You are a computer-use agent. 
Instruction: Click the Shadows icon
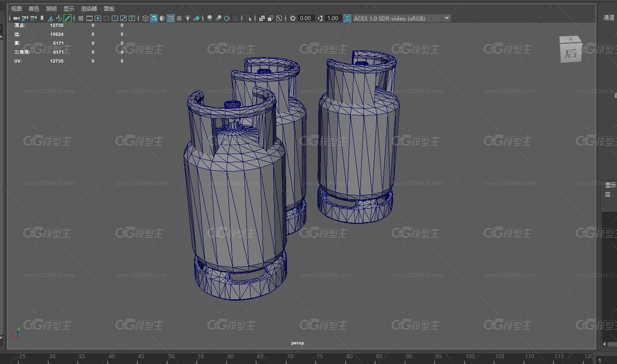(x=197, y=18)
